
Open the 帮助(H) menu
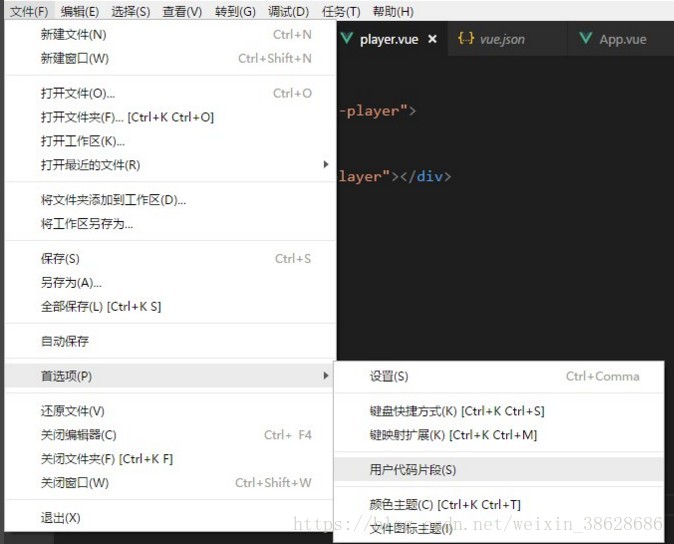pyautogui.click(x=393, y=11)
